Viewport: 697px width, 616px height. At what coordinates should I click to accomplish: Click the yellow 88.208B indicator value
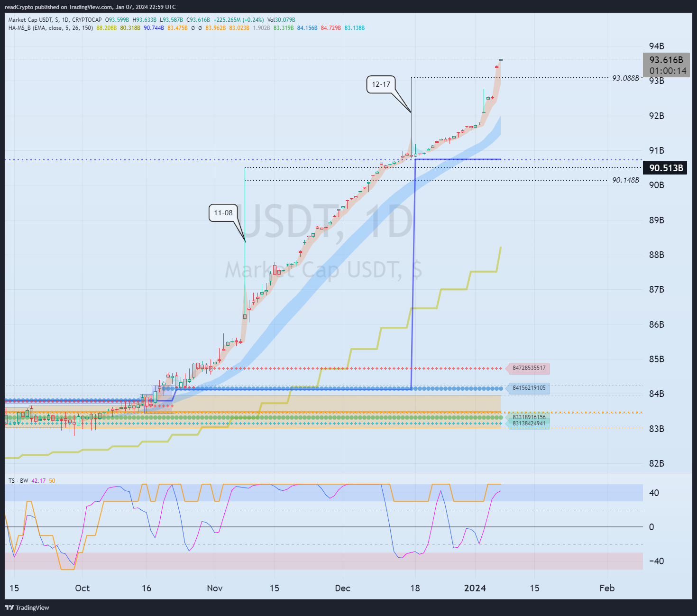tap(106, 28)
